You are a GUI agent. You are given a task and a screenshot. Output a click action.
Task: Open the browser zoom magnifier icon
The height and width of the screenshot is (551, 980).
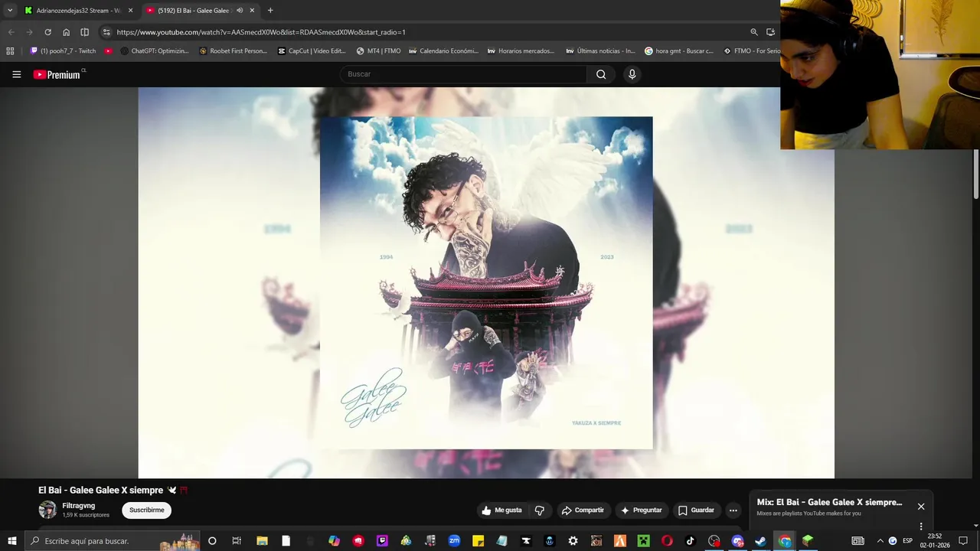[754, 32]
